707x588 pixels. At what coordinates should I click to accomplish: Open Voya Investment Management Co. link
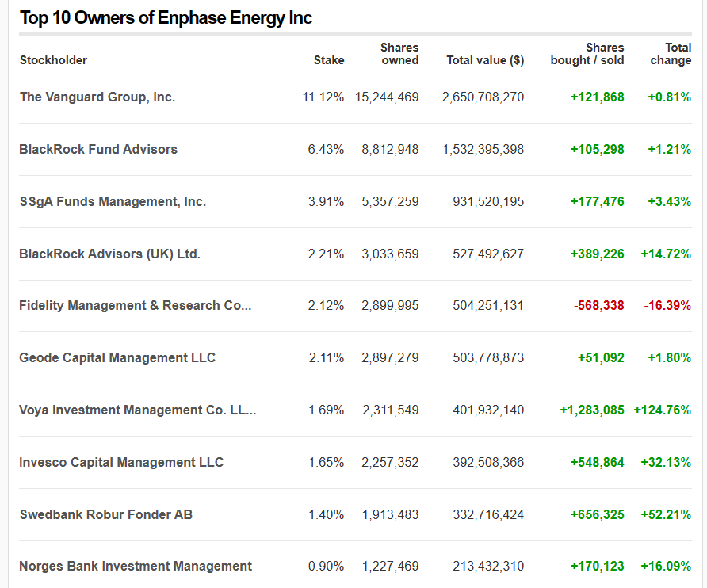point(138,410)
